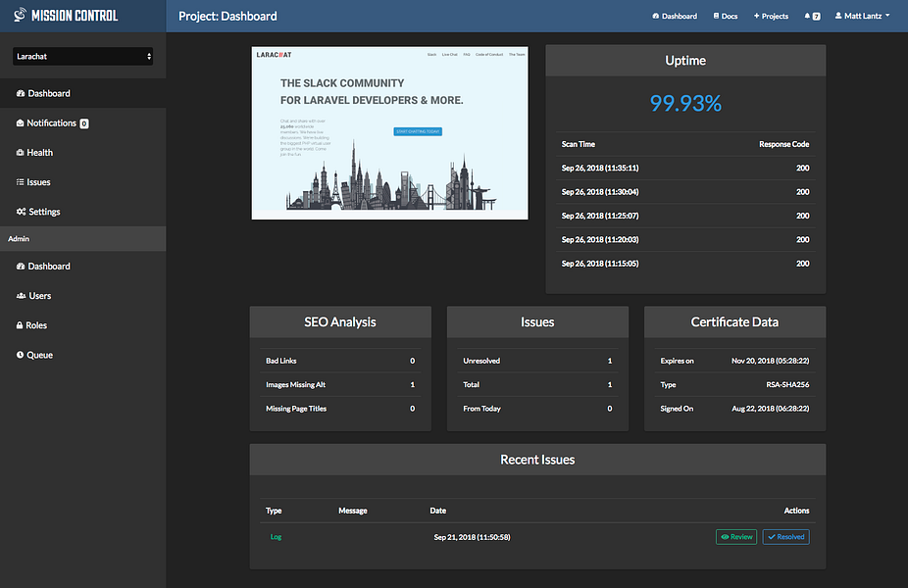Click the Scan Time column header
This screenshot has width=908, height=588.
click(x=578, y=144)
